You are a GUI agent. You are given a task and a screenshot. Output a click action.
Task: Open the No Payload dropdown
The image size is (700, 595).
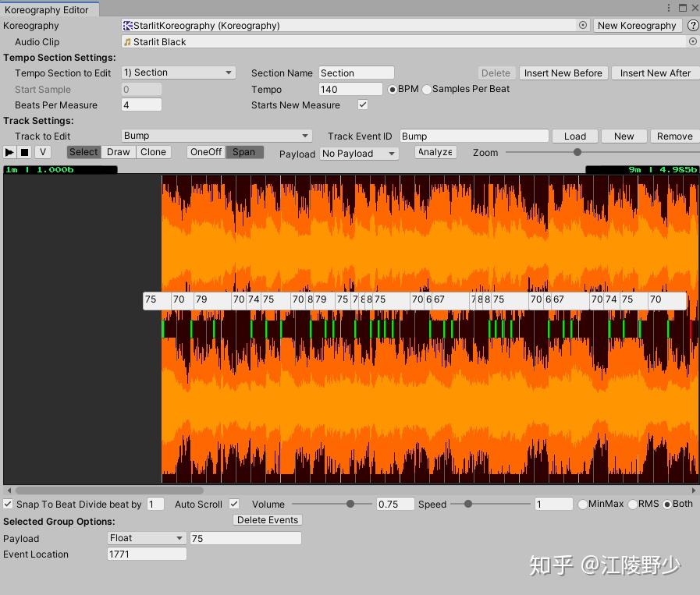click(x=359, y=154)
